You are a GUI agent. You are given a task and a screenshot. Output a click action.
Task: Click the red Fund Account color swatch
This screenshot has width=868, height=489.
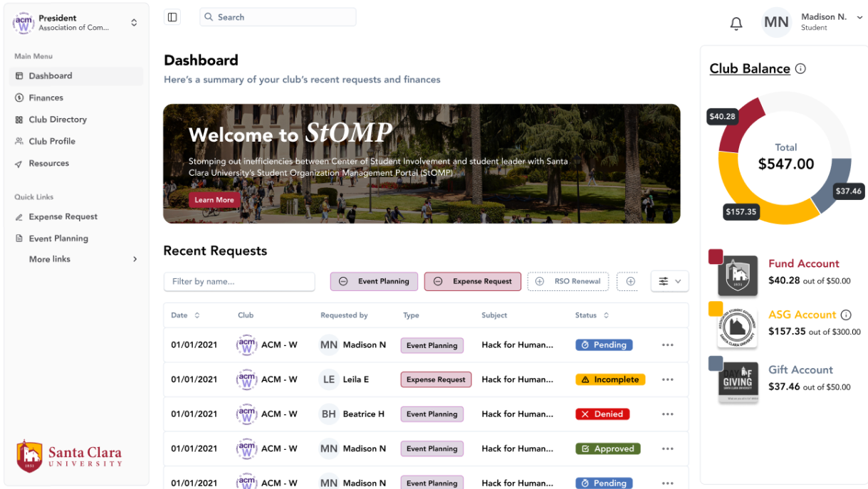(x=716, y=257)
